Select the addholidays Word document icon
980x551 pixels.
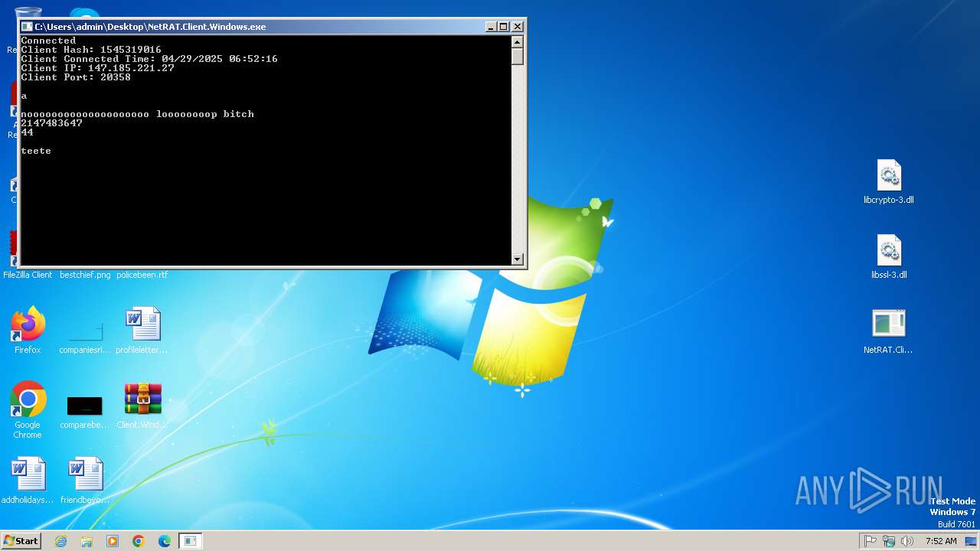[x=28, y=481]
